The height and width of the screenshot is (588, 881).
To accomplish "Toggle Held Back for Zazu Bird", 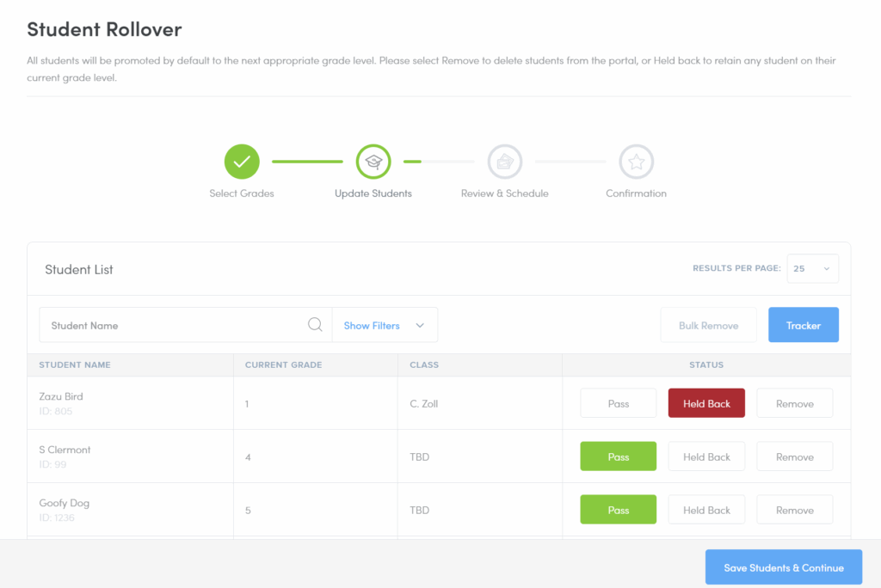I will [x=706, y=403].
